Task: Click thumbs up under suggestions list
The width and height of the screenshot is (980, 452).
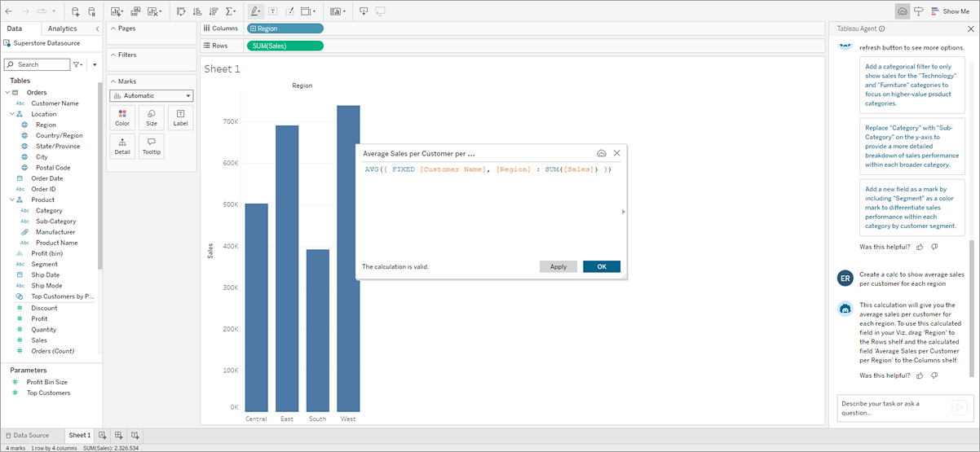Action: click(920, 246)
